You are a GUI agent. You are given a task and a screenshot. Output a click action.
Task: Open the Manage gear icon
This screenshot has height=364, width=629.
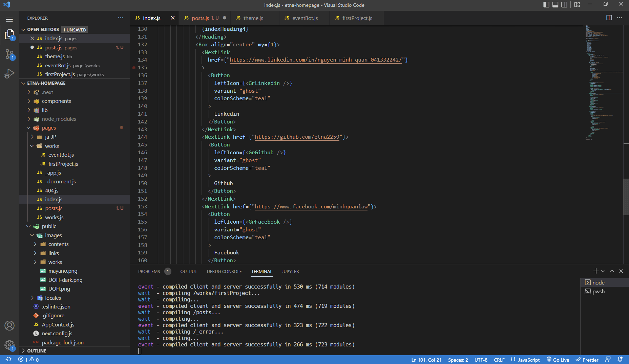[9, 345]
